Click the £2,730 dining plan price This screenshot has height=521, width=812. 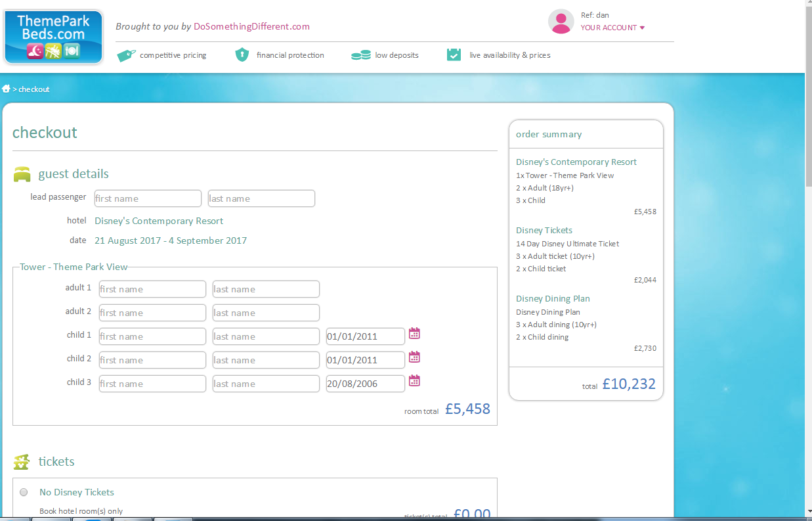click(x=645, y=348)
